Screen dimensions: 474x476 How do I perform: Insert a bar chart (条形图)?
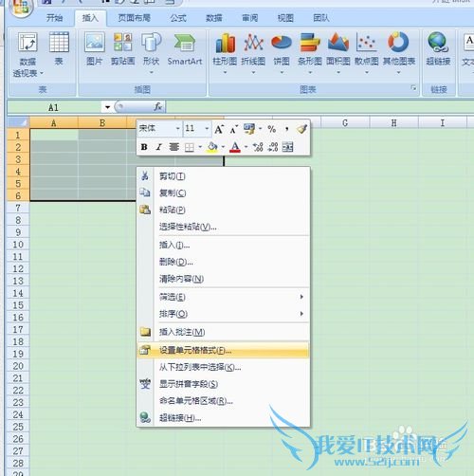point(310,53)
